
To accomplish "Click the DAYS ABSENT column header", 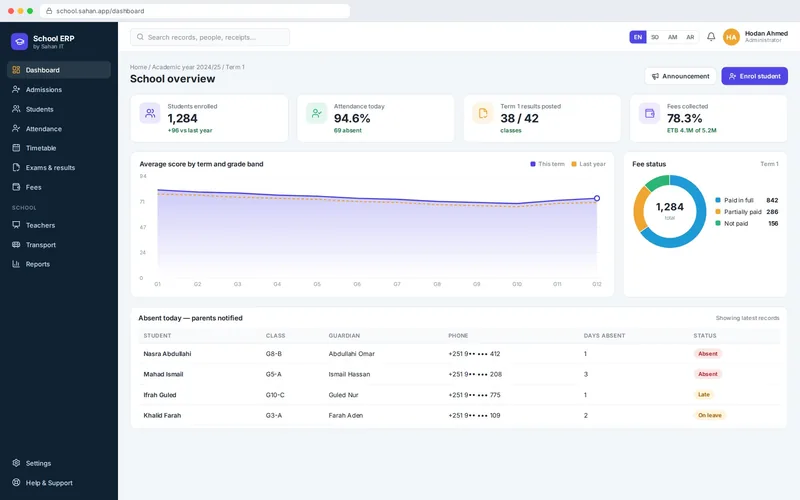I will pyautogui.click(x=605, y=336).
